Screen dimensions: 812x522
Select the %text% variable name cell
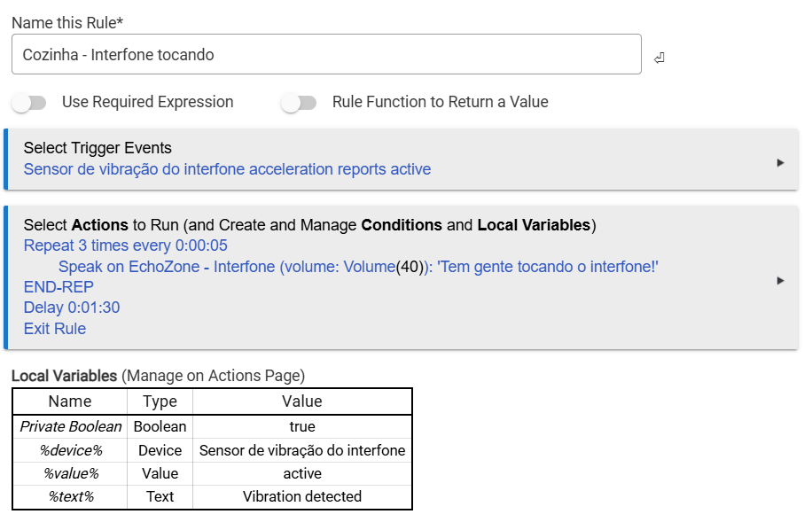point(70,496)
